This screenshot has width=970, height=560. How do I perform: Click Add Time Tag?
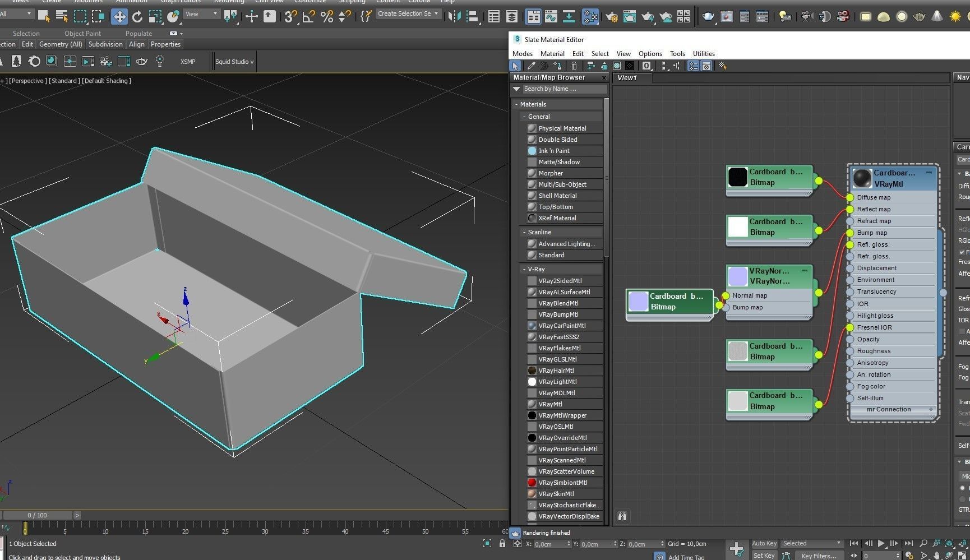[686, 557]
